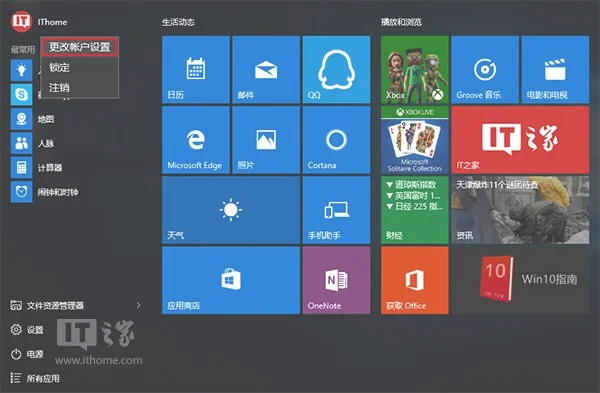Open the Xbox tile
600x393 pixels.
point(415,70)
